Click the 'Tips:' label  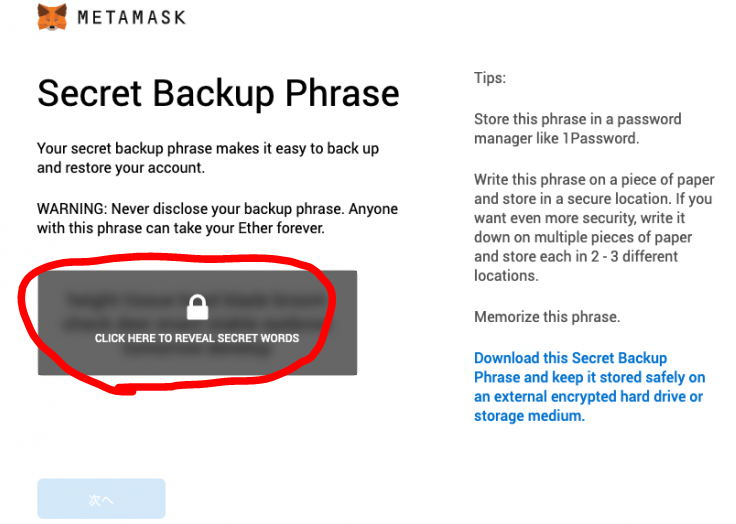pyautogui.click(x=490, y=78)
